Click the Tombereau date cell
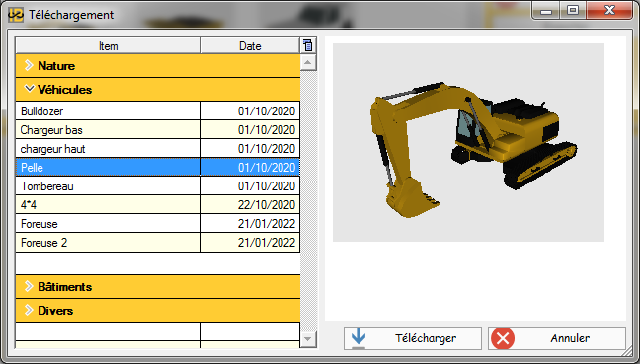The image size is (640, 364). [251, 186]
